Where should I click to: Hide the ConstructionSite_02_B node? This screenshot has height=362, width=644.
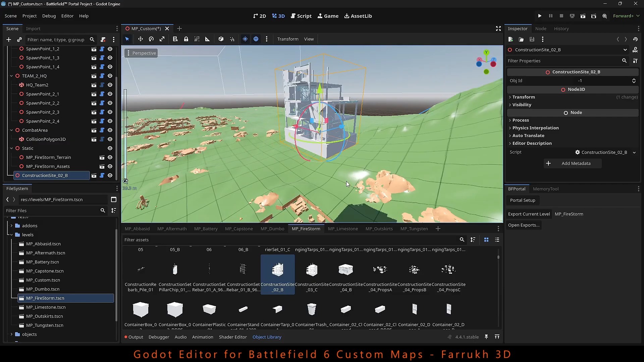(x=110, y=175)
